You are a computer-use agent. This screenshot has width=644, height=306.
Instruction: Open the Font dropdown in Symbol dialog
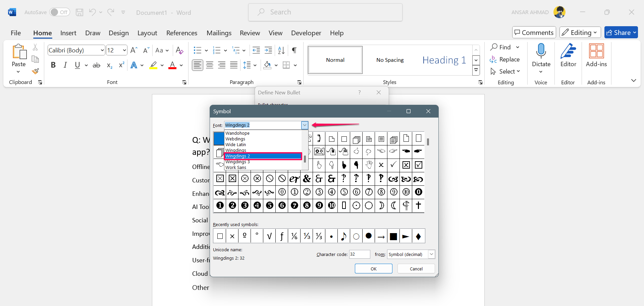point(305,125)
